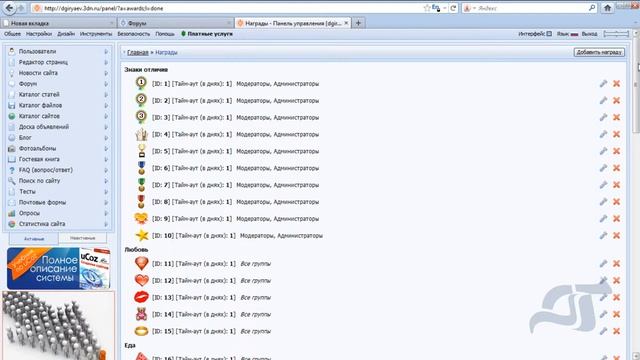Image resolution: width=640 pixels, height=360 pixels.
Task: Edit award ID 6 with pencil icon
Action: click(603, 168)
